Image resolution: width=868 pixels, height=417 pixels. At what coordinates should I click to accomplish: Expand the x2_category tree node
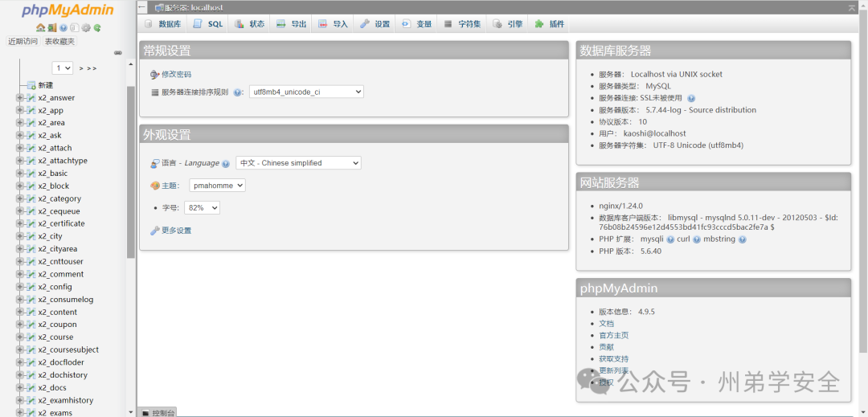(x=20, y=198)
